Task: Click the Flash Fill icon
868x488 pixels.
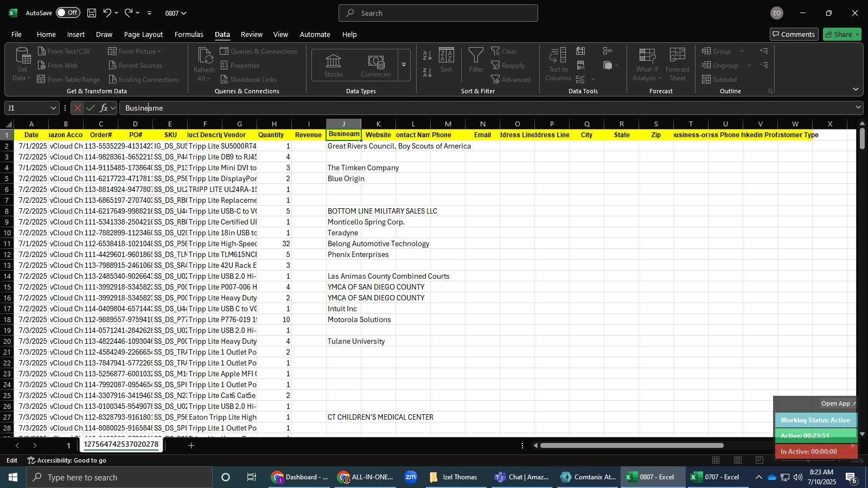Action: [580, 51]
